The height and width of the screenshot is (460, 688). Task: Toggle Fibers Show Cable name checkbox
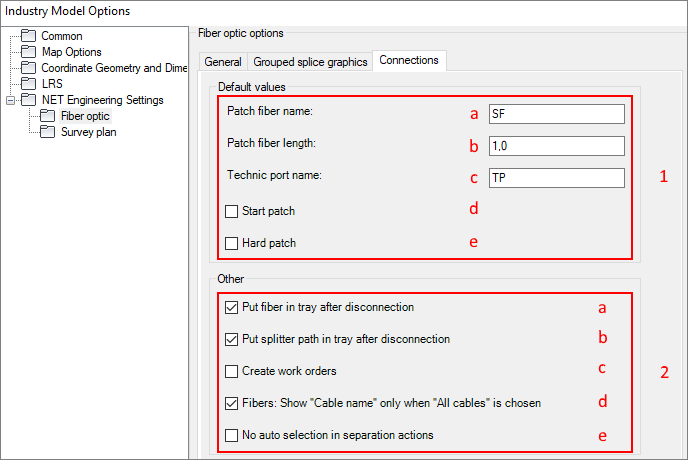(x=232, y=403)
